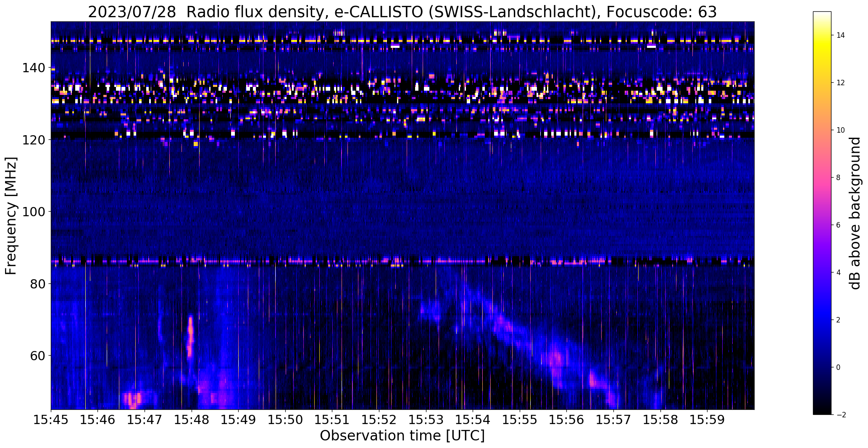Click the 15:51 time tick label
Viewport: 868px width, 448px height.
click(332, 420)
